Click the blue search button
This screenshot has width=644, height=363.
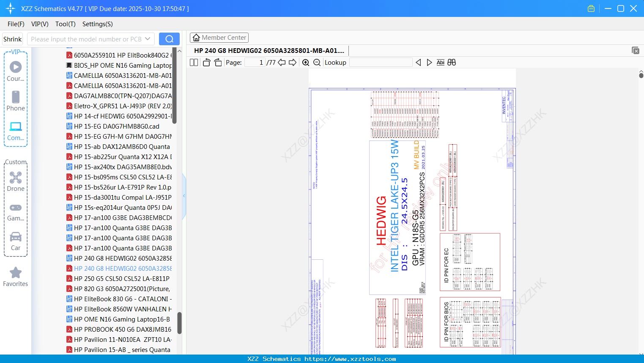[x=169, y=39]
